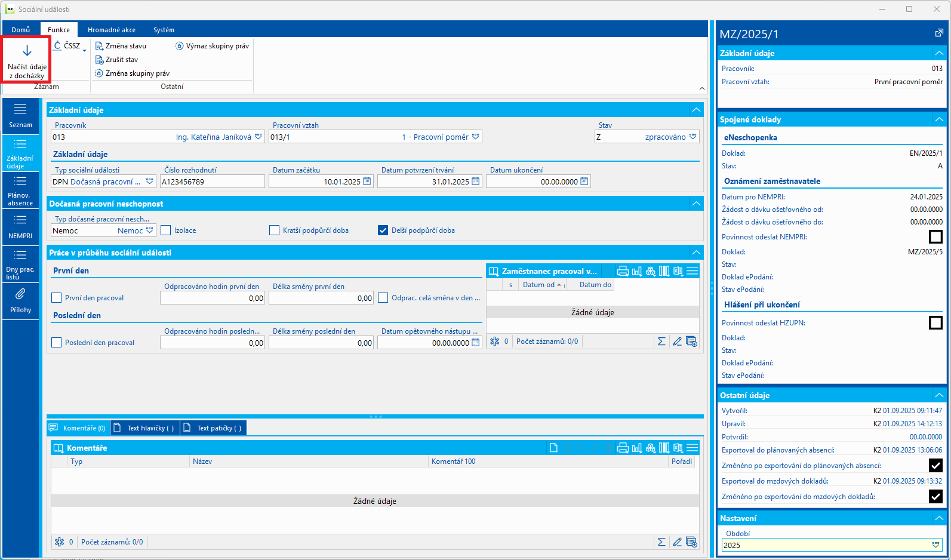
Task: Click chart icon in Zaměstnanec pracoval grid
Action: pos(637,271)
